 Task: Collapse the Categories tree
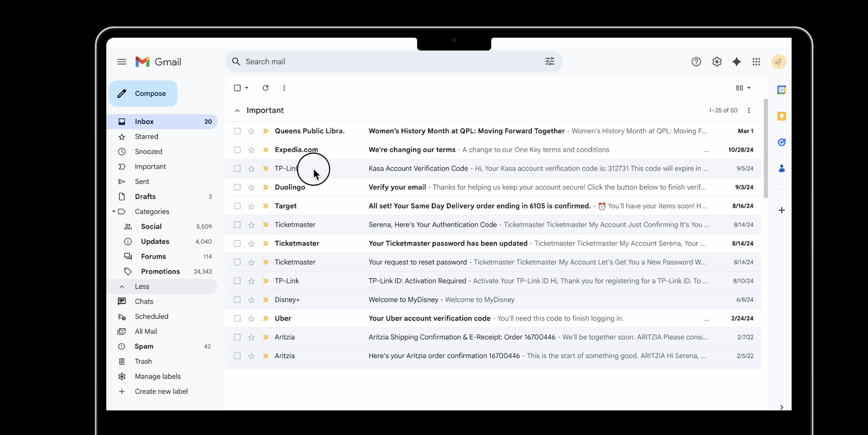coord(114,211)
